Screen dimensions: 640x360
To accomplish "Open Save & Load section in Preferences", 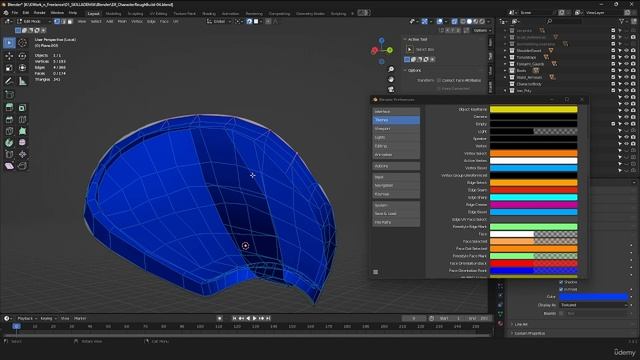I will tap(396, 213).
